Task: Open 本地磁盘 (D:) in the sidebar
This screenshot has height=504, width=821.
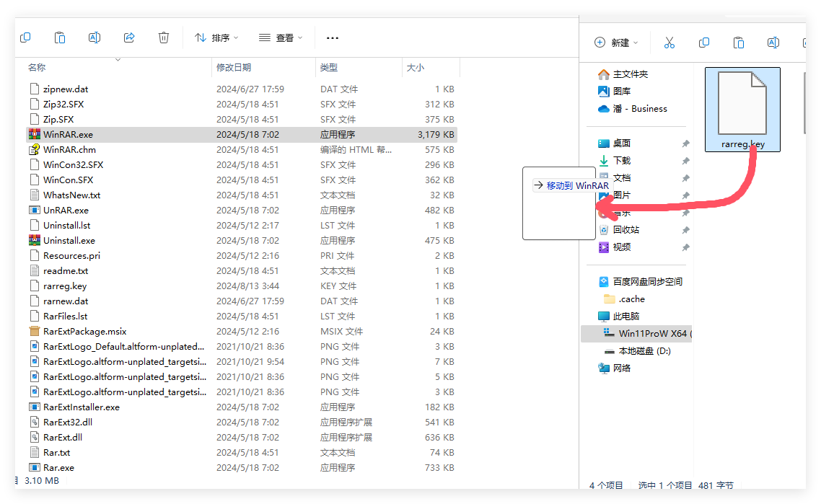Action: [644, 350]
